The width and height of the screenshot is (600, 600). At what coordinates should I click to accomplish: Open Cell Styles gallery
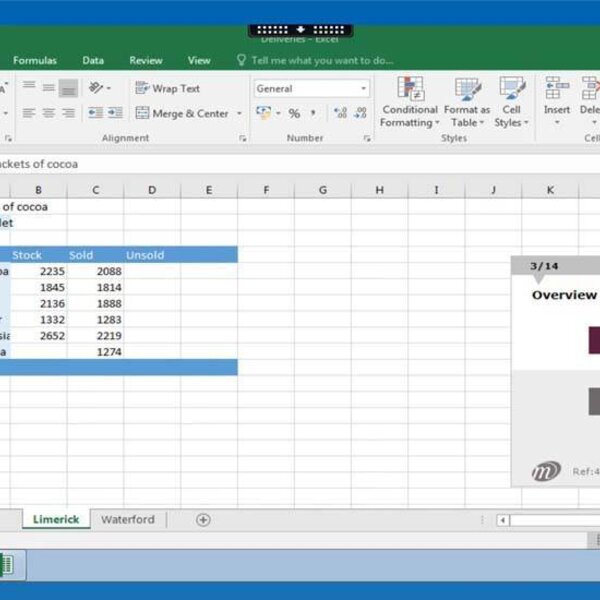click(x=512, y=102)
